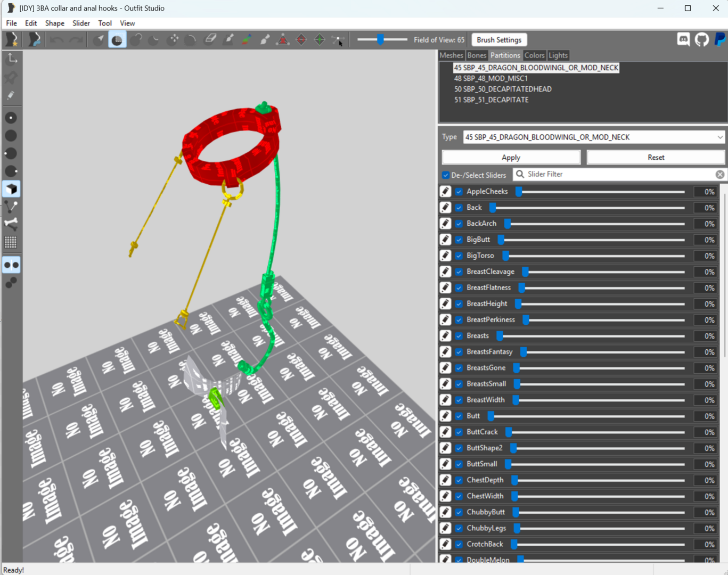The height and width of the screenshot is (575, 728).
Task: Open the File menu
Action: (11, 23)
